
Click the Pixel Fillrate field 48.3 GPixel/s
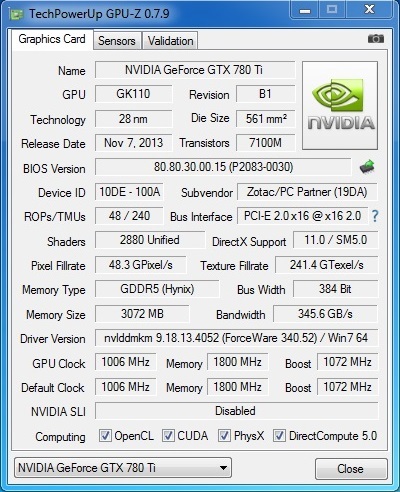tap(141, 265)
